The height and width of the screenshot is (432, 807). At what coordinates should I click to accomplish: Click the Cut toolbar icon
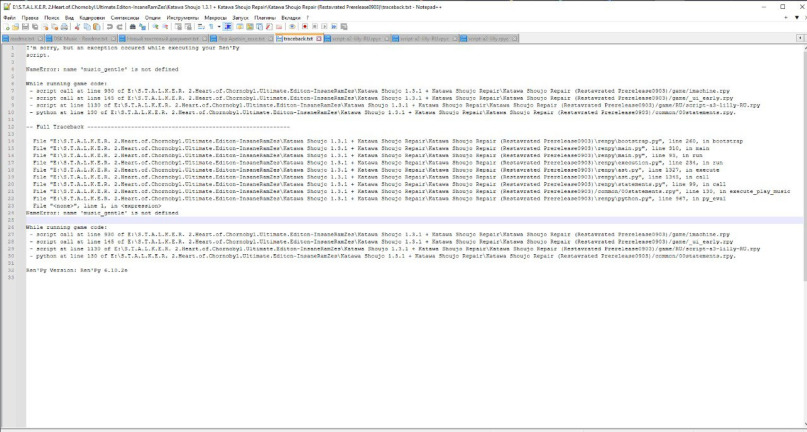[78, 27]
